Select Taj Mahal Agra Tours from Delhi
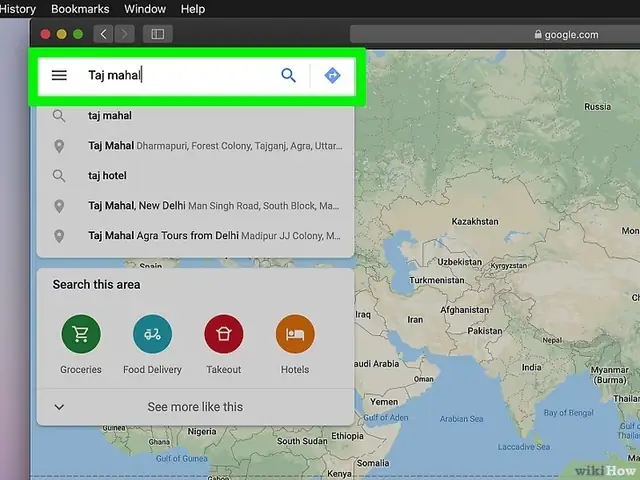The image size is (640, 480). (x=195, y=236)
